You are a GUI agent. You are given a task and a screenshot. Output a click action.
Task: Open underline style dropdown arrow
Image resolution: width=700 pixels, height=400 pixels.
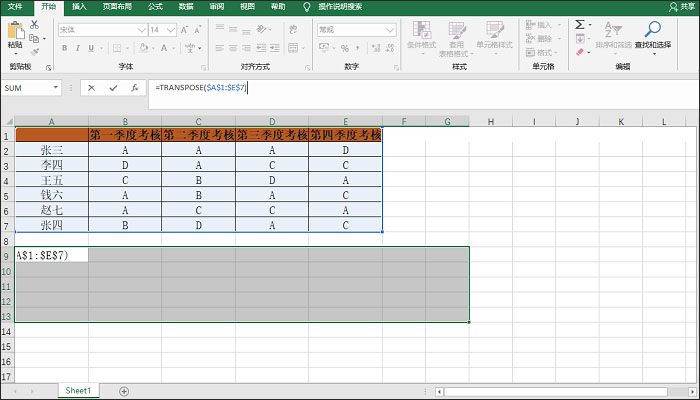(x=101, y=48)
